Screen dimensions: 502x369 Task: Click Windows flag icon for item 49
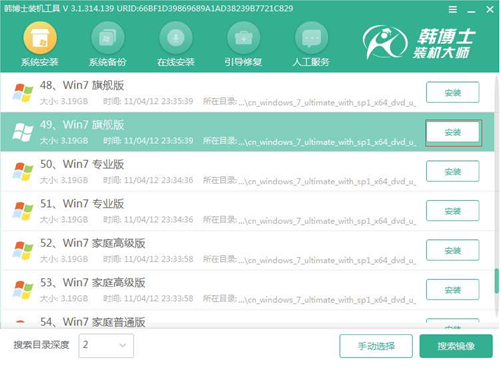point(23,132)
